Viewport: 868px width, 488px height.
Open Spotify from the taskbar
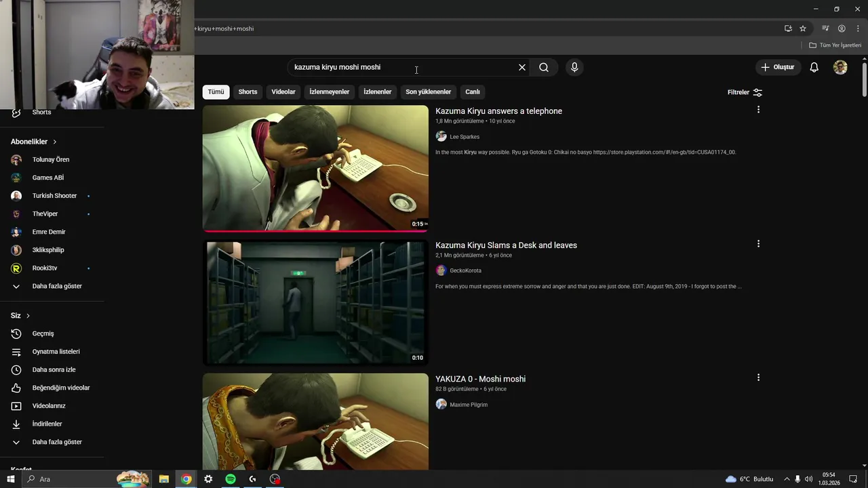click(x=231, y=479)
